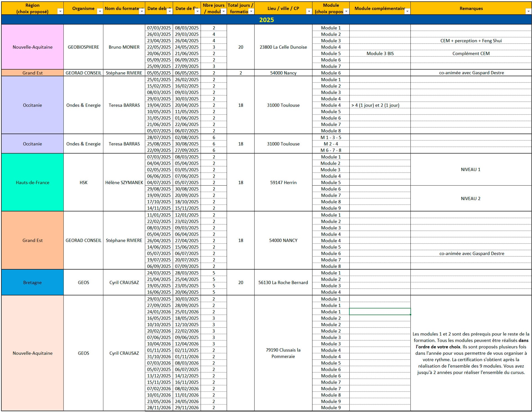Select the 54000 NANCY uppercase location cell
This screenshot has height=412, width=532.
click(283, 240)
